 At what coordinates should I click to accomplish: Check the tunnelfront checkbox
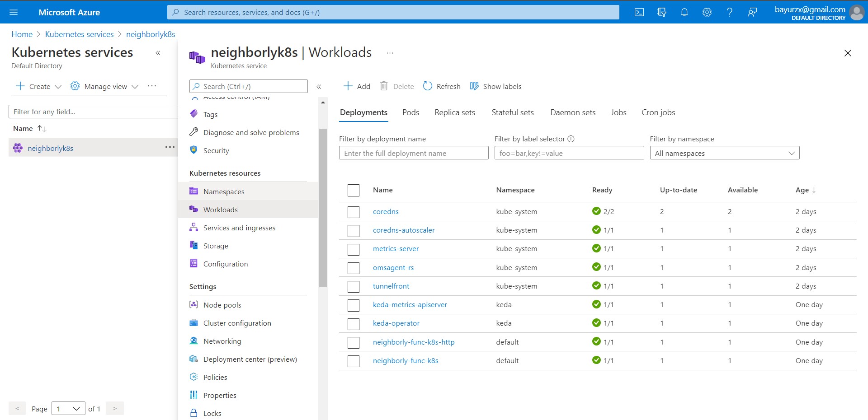coord(354,287)
